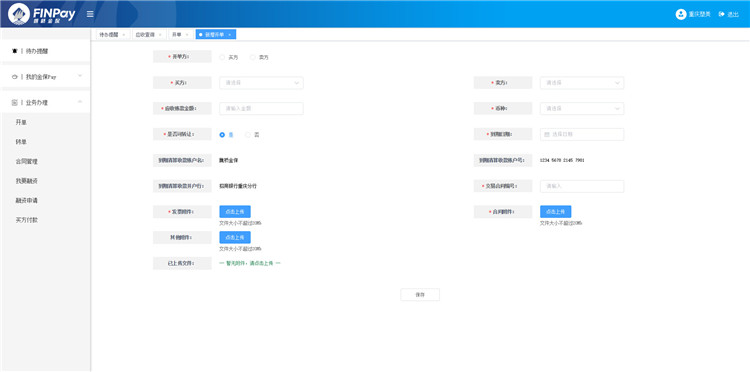Open the 币种 dropdown

point(582,109)
